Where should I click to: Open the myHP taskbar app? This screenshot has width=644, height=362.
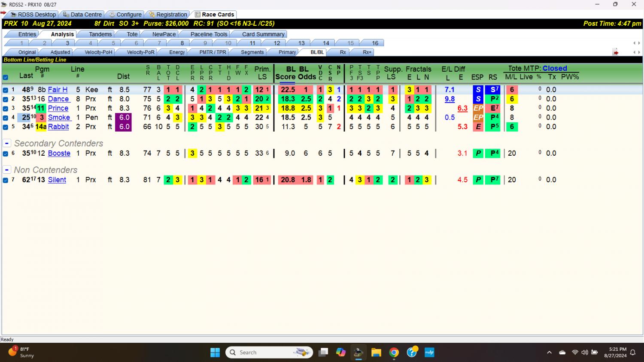click(x=429, y=353)
